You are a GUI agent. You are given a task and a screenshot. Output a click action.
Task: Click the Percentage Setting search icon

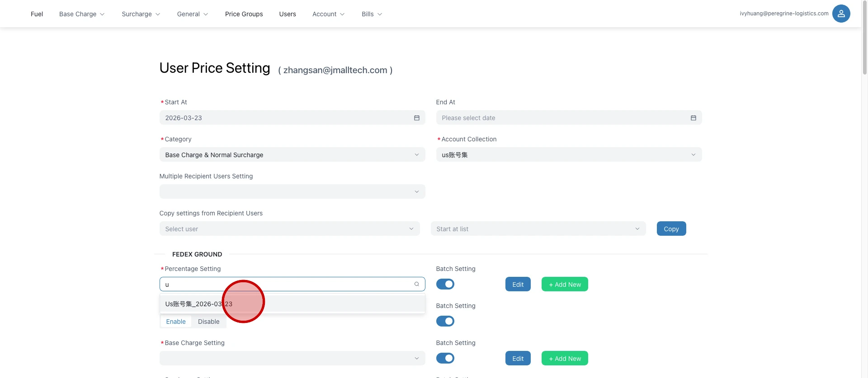pyautogui.click(x=416, y=284)
